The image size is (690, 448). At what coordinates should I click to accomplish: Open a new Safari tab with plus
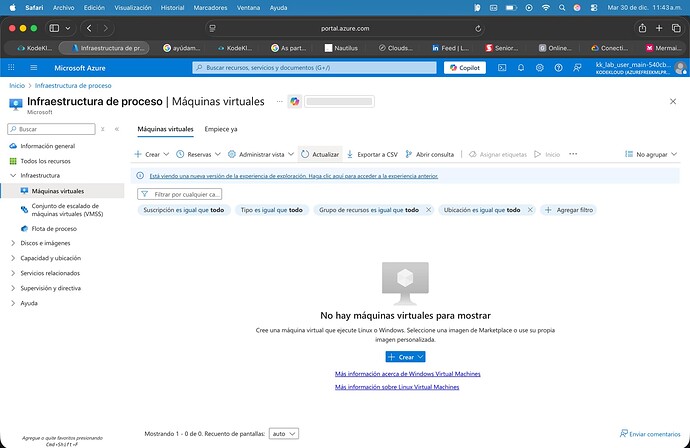(659, 28)
